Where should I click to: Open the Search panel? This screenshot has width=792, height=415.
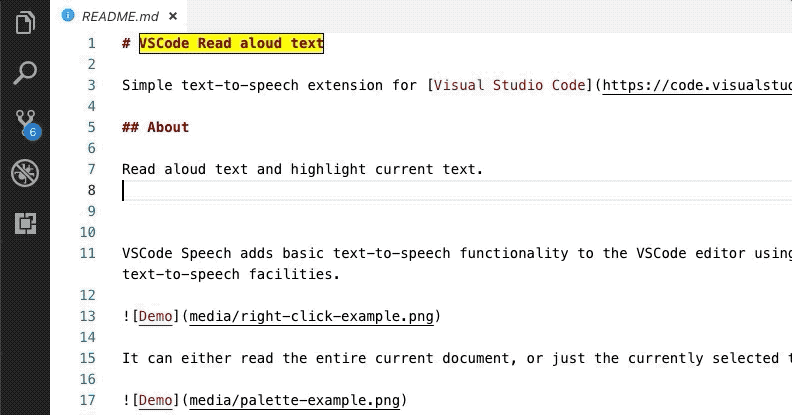coord(25,73)
